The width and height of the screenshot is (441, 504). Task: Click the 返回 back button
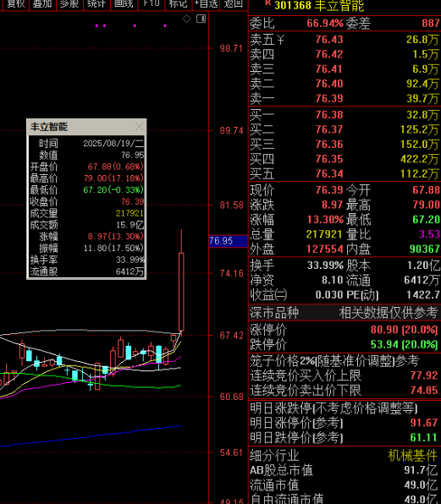[234, 4]
